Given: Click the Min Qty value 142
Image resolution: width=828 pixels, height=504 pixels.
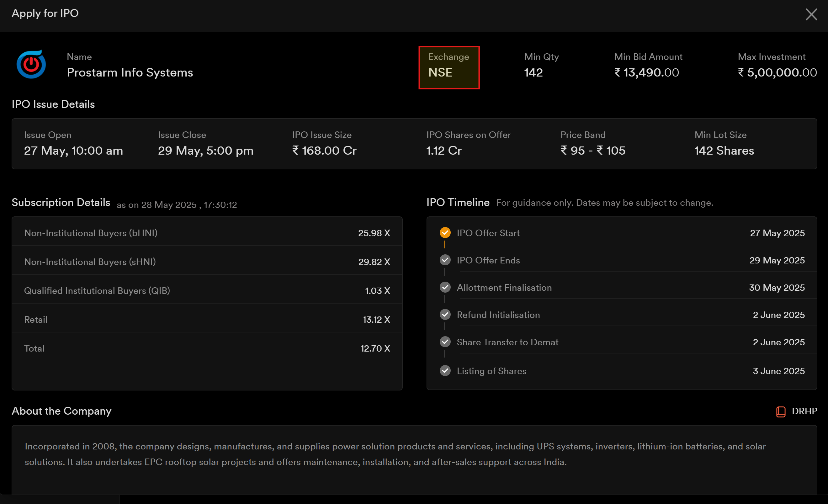Looking at the screenshot, I should coord(533,72).
